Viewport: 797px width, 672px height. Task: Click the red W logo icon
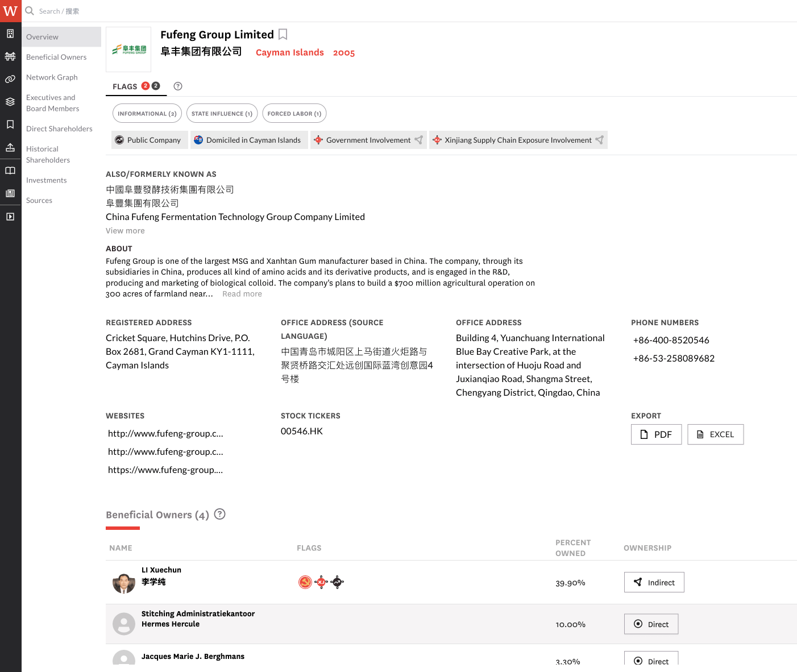pyautogui.click(x=10, y=11)
